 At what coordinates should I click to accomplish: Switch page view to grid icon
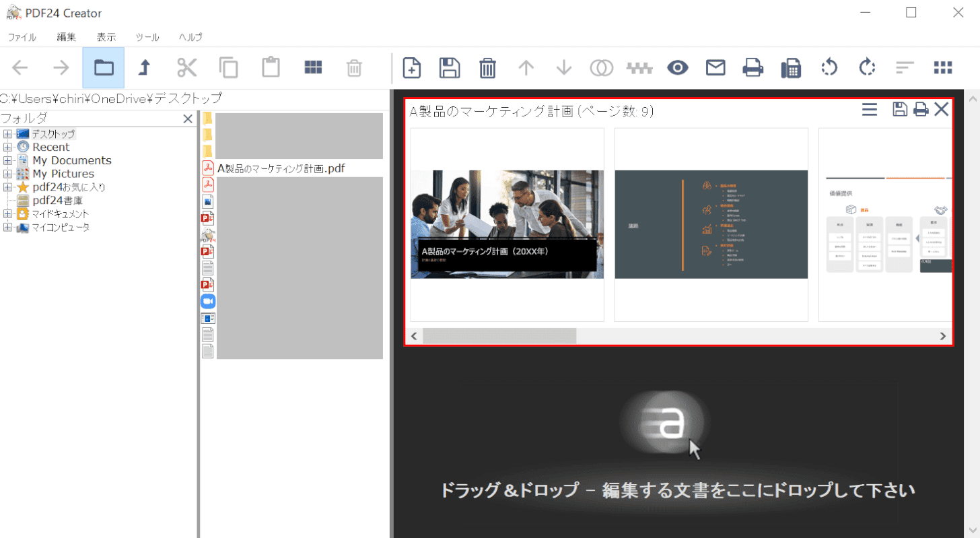944,67
